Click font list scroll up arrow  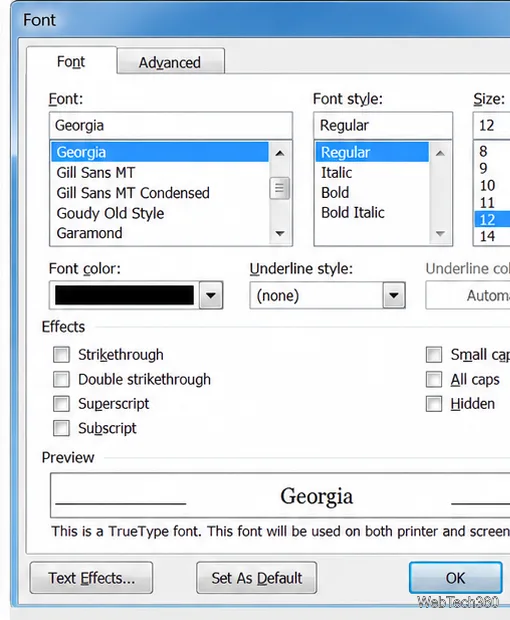pyautogui.click(x=280, y=153)
